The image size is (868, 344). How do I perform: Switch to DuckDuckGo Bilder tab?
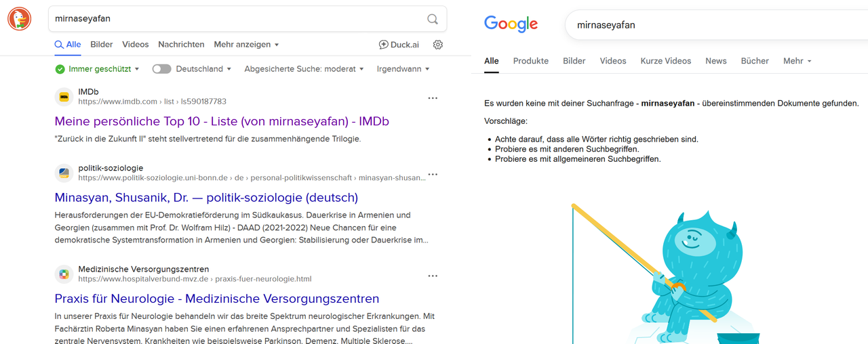[102, 45]
